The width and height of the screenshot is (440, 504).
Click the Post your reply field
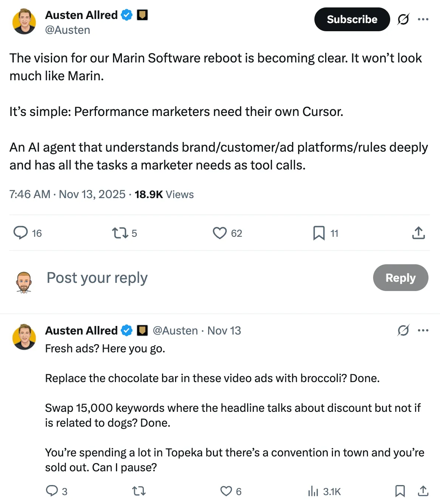point(97,278)
